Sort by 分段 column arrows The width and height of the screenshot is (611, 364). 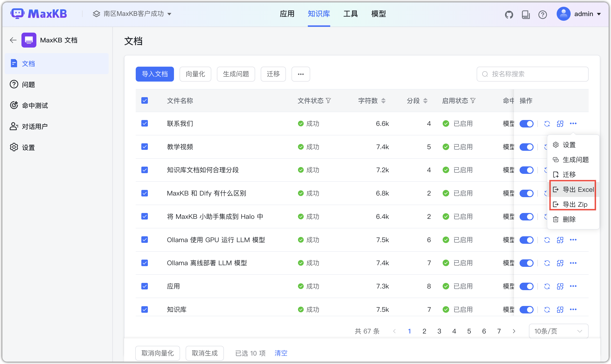tap(425, 101)
